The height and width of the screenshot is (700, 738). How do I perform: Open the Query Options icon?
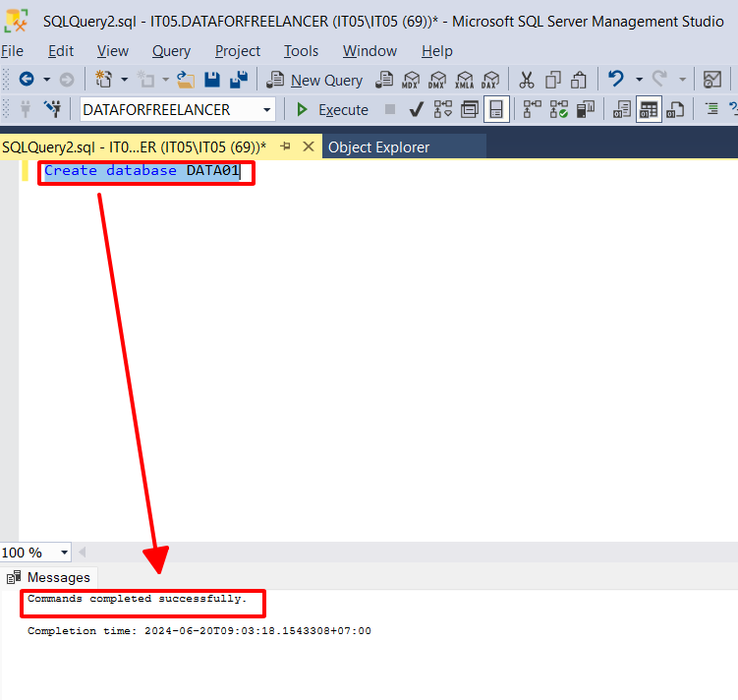470,109
